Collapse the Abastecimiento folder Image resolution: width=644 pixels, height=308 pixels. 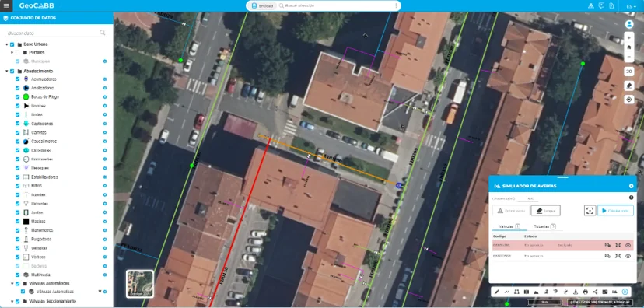[6, 71]
